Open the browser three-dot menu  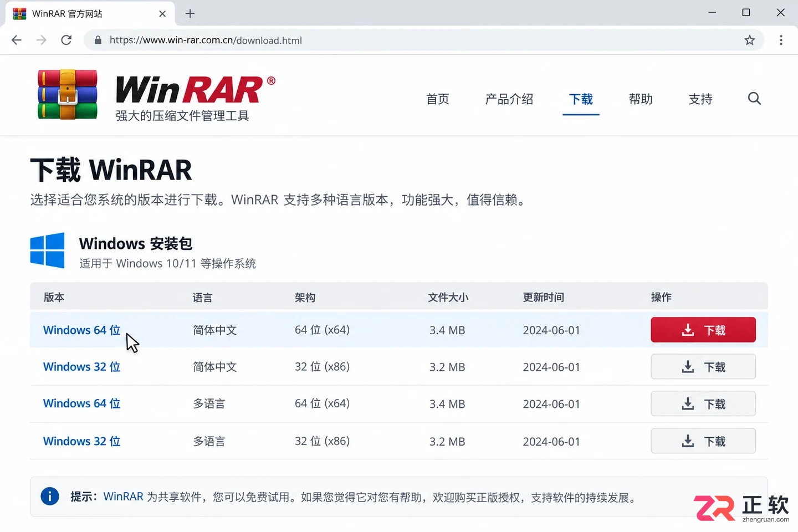click(x=781, y=40)
